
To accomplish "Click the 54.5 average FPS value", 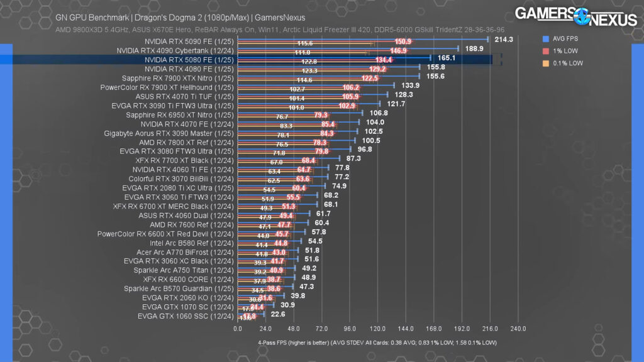I will [315, 241].
